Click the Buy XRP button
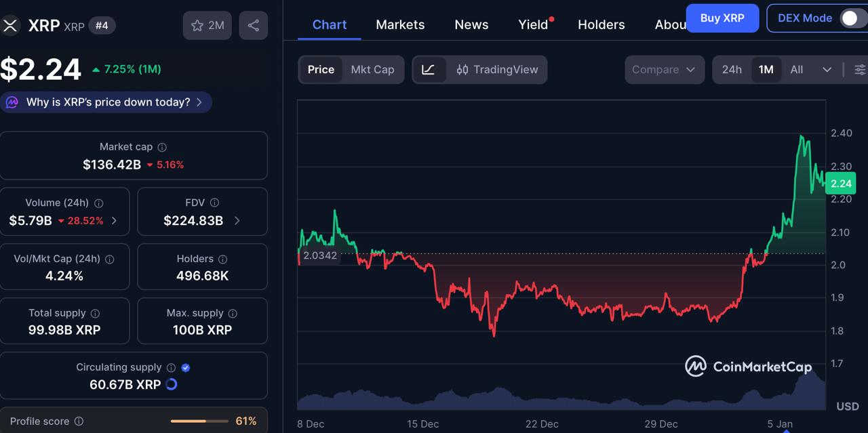This screenshot has height=433, width=868. (x=722, y=18)
